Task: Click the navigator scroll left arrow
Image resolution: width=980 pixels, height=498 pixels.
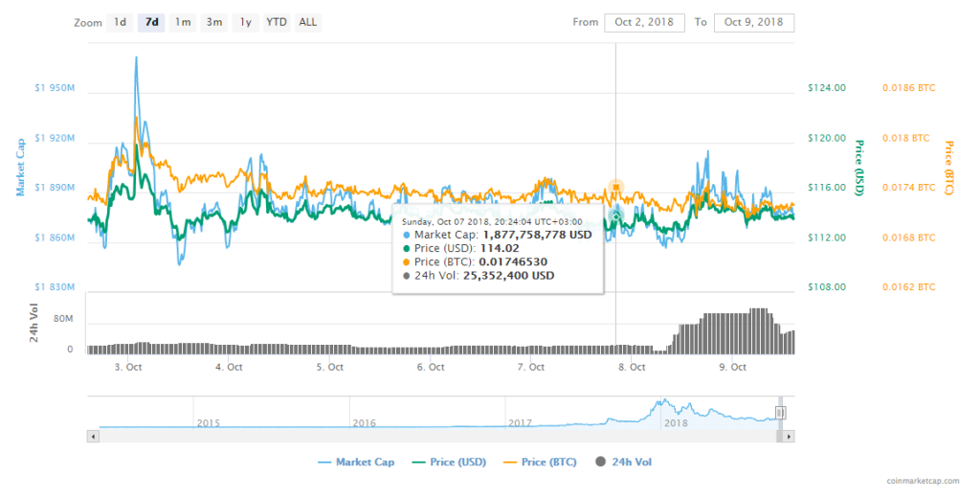Action: click(93, 436)
